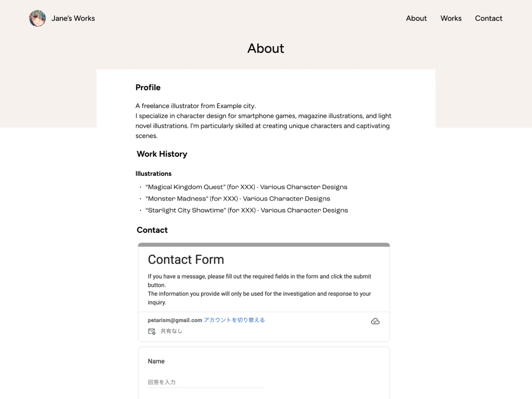The image size is (532, 399).
Task: Select the Monster Madness list entry
Action: [x=237, y=199]
